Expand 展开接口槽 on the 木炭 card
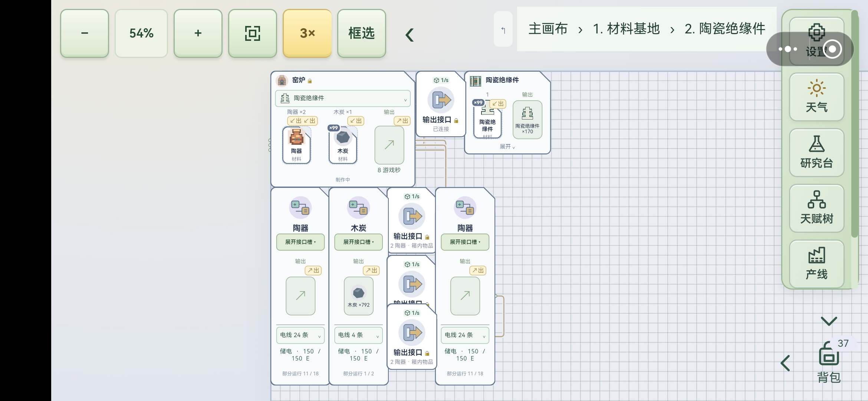Screen dimensions: 868x401 (x=358, y=242)
